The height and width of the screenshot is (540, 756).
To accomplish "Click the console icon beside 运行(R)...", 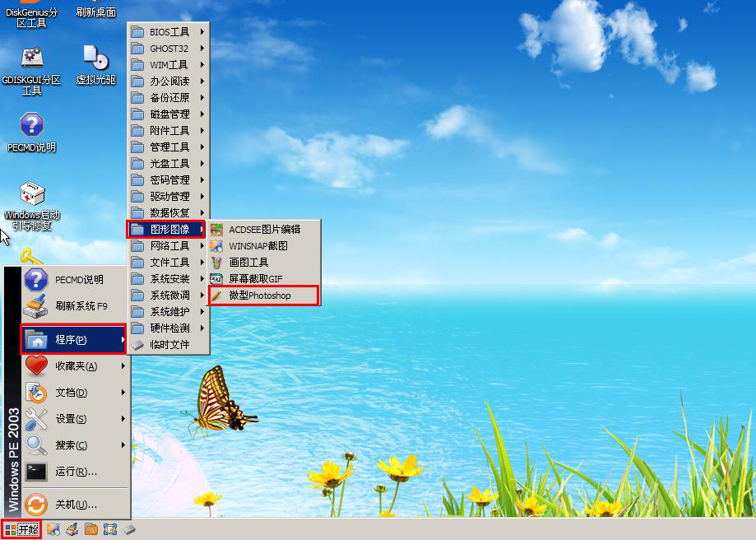I will tap(36, 472).
